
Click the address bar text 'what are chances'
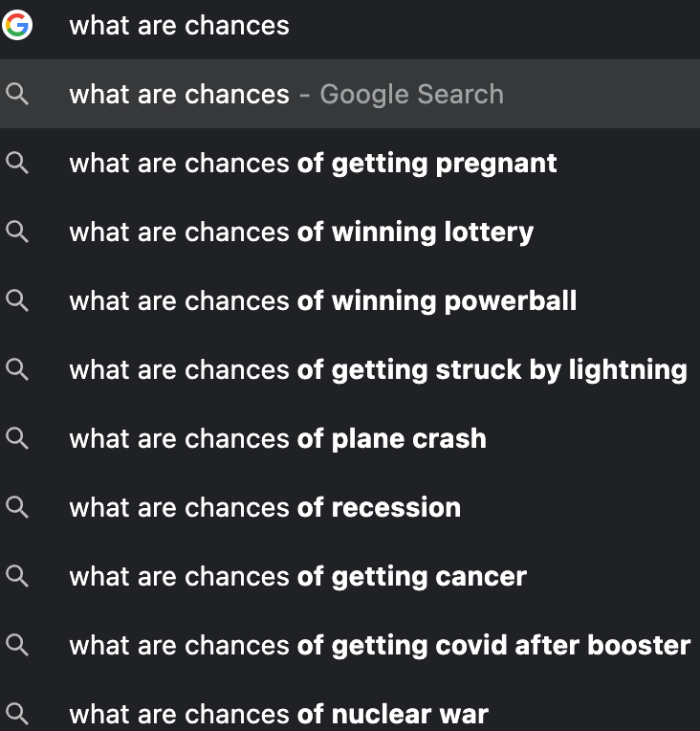(x=179, y=25)
